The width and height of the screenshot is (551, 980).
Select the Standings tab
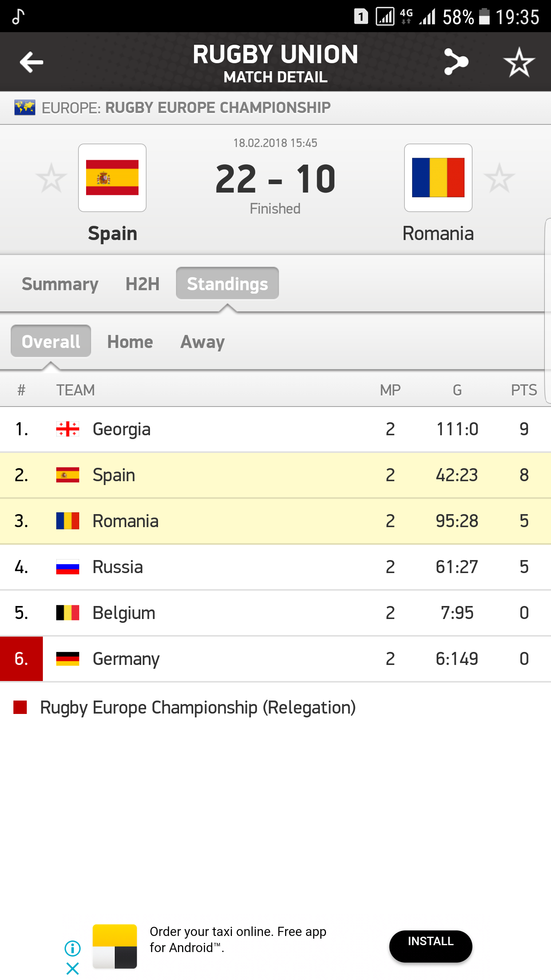click(x=227, y=284)
